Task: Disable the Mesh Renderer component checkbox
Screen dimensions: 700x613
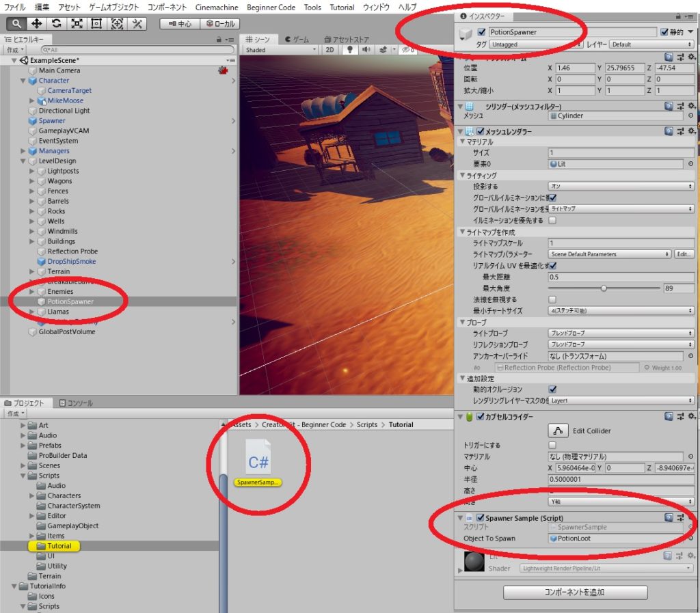Action: tap(481, 131)
